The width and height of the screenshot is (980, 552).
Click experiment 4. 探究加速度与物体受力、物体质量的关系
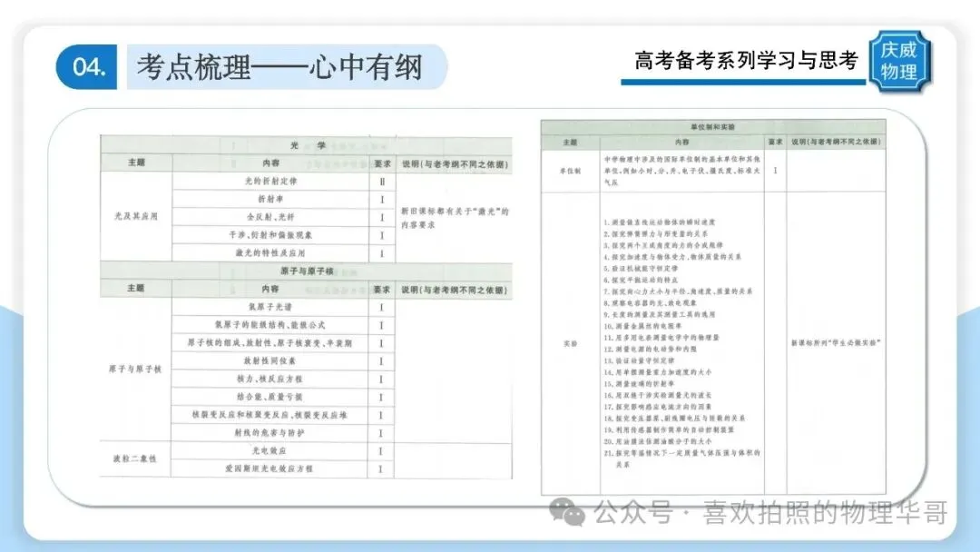pyautogui.click(x=672, y=257)
